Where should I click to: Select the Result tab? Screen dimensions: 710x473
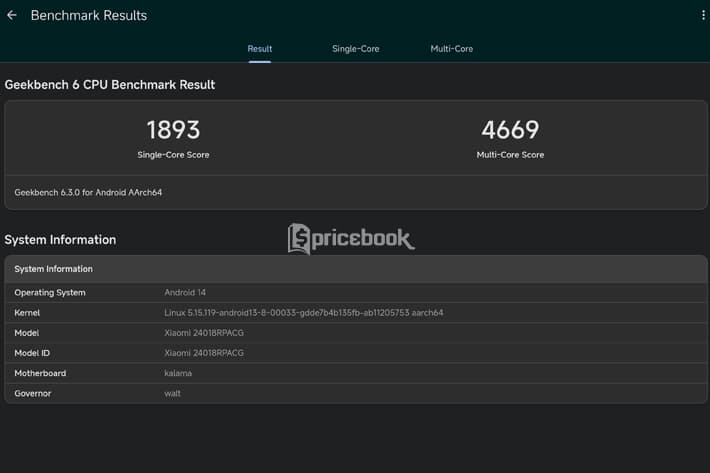[x=259, y=49]
